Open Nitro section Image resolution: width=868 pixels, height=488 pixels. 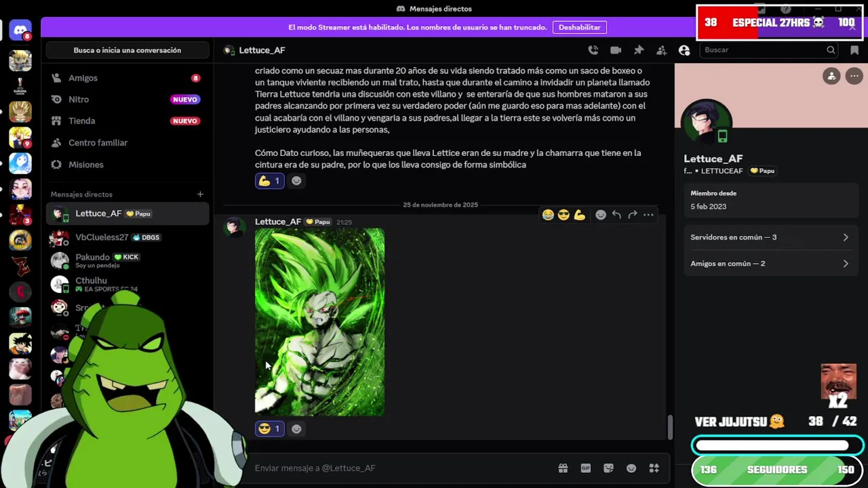(x=127, y=100)
